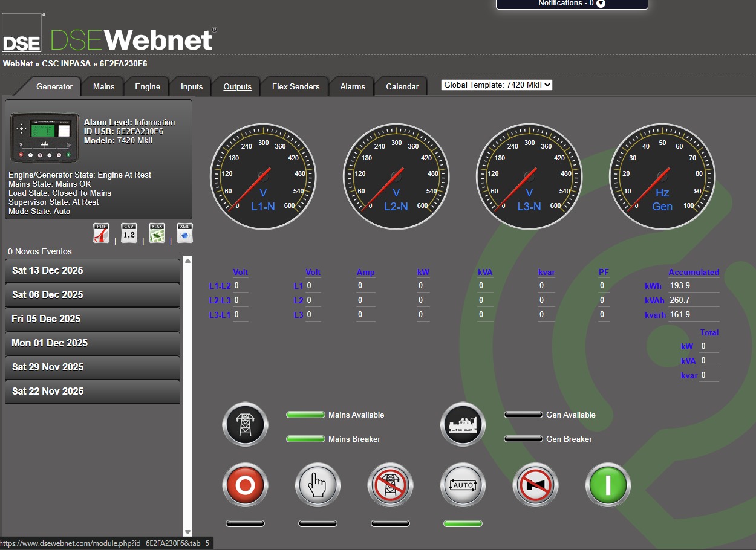The width and height of the screenshot is (756, 550).
Task: Click the generator set icon button
Action: [463, 424]
